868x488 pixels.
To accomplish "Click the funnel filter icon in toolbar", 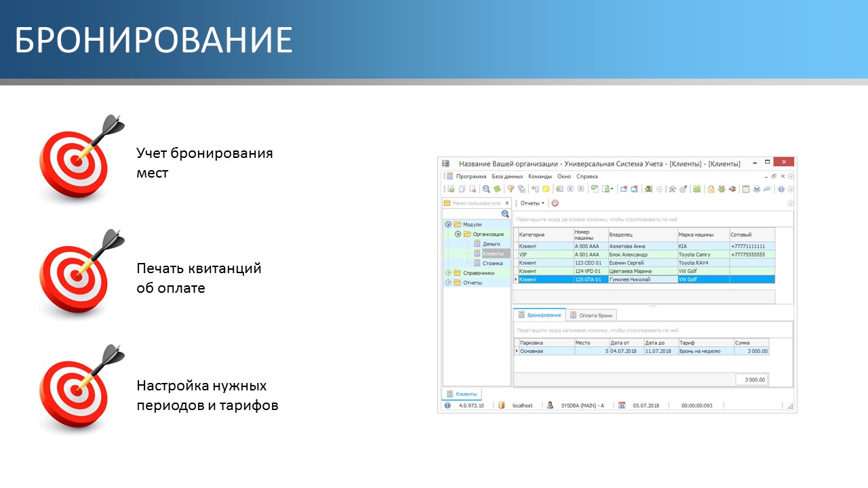I will click(510, 189).
